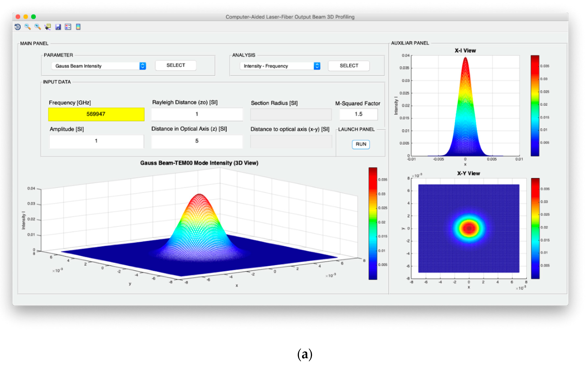588x368 pixels.
Task: Click the M-Squared Factor field
Action: tap(358, 114)
